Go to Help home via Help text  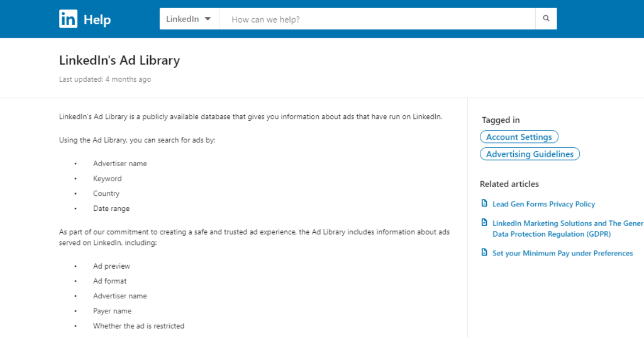tap(97, 20)
